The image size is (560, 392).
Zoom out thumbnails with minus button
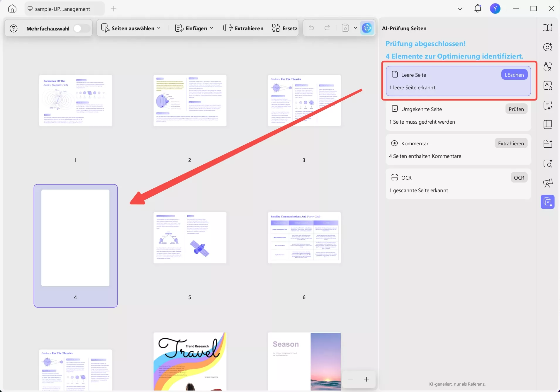(351, 379)
